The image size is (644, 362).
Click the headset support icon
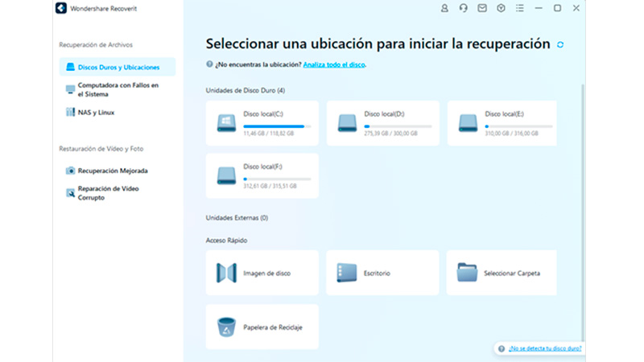point(463,8)
